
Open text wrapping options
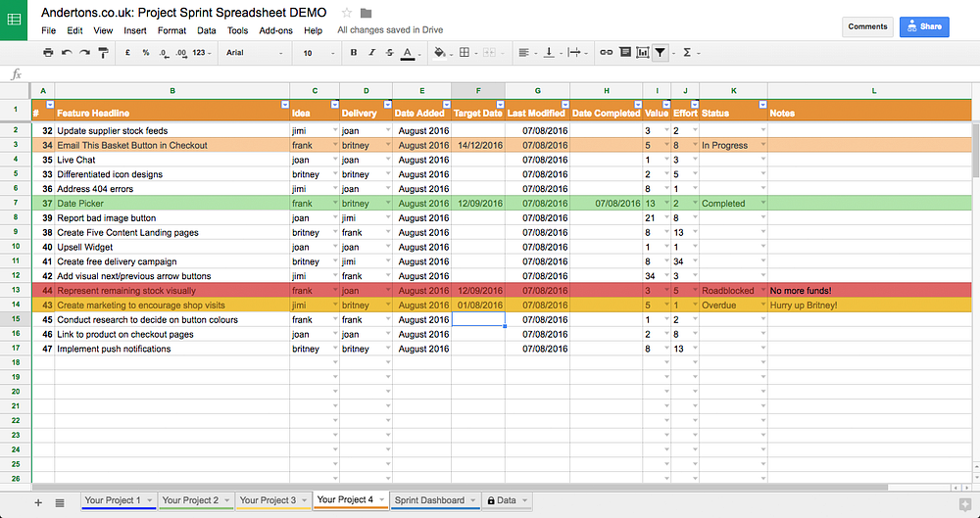tap(574, 53)
